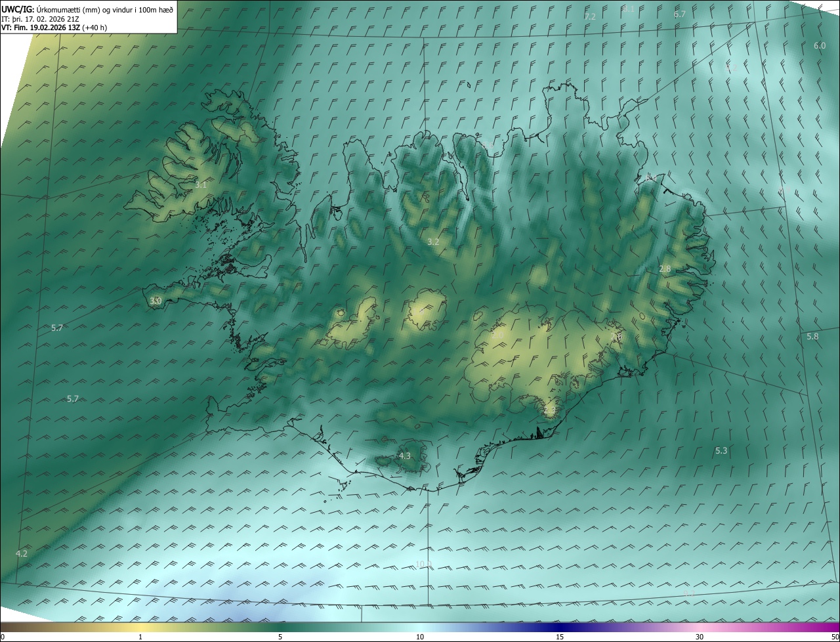Click the 5.7 value closest to the 3.0 label
Screen dimensions: 840x642
(57, 328)
